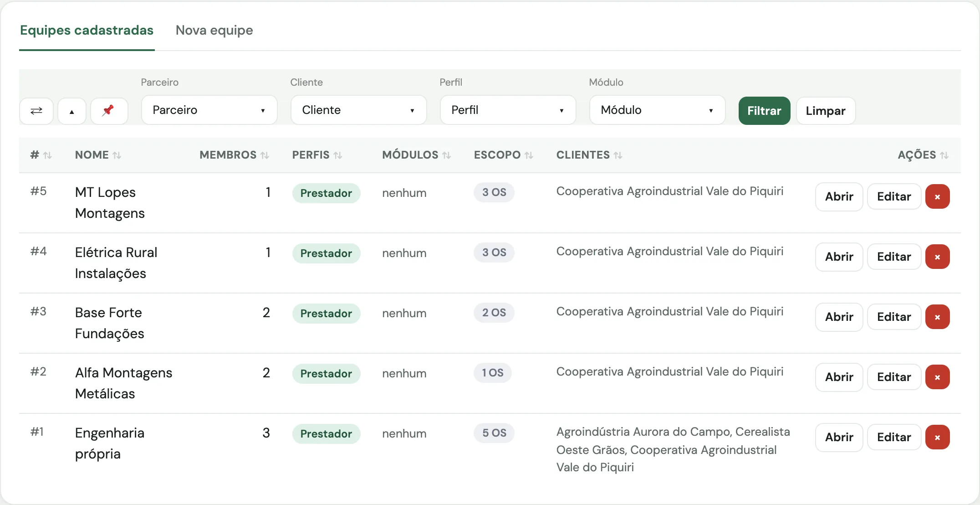Open the Módulo dropdown
980x505 pixels.
tap(658, 110)
